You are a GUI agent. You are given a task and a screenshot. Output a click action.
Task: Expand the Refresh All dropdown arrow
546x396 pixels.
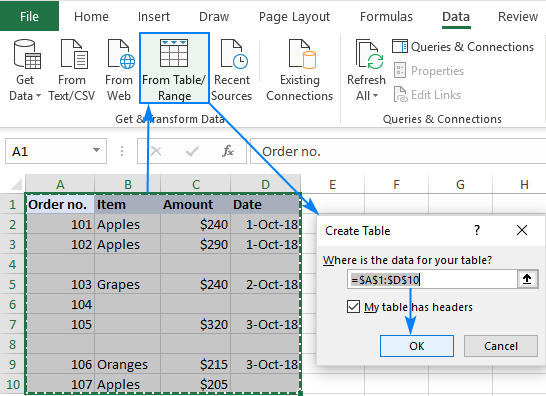click(375, 96)
